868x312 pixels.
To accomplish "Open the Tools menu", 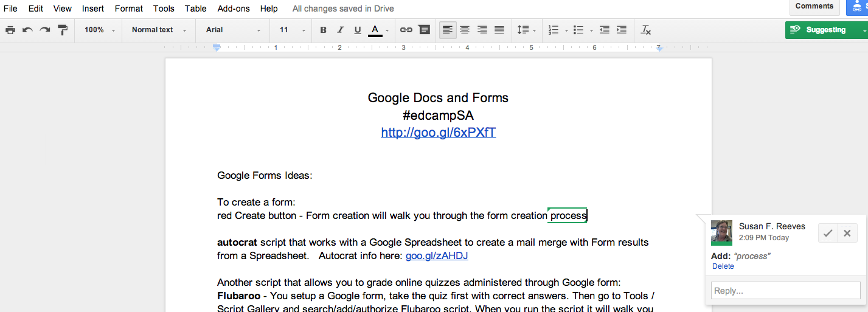I will coord(164,9).
